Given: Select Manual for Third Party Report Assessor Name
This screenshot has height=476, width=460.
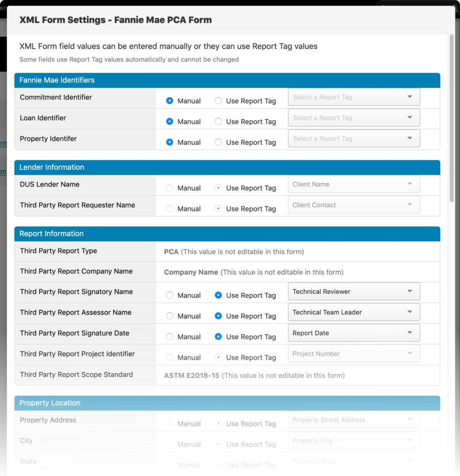Looking at the screenshot, I should (170, 316).
